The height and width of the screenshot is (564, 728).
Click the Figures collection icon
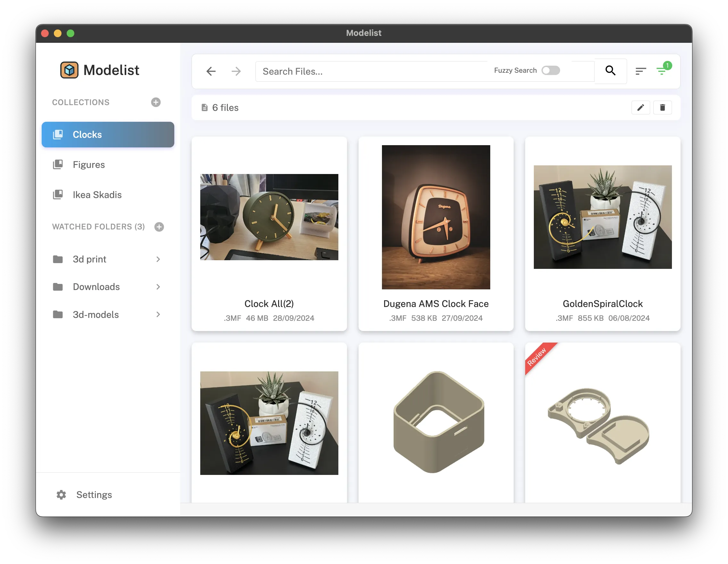pos(58,165)
